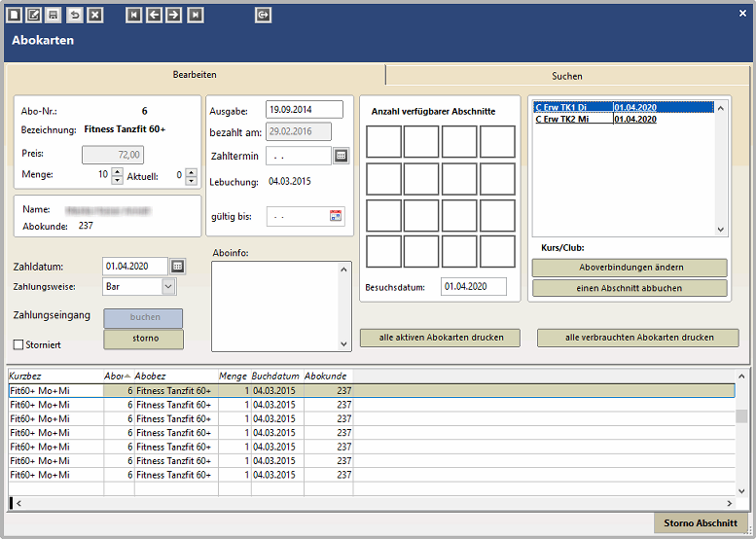The height and width of the screenshot is (539, 756).
Task: Jump to the first record
Action: (133, 15)
